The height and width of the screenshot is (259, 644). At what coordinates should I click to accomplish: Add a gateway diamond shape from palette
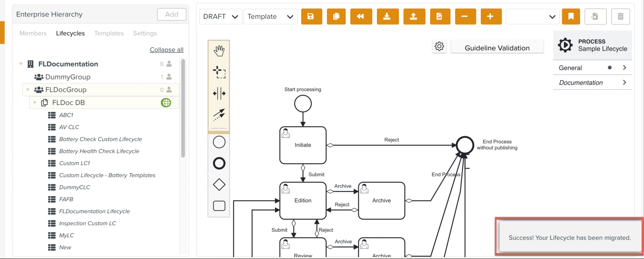(219, 185)
